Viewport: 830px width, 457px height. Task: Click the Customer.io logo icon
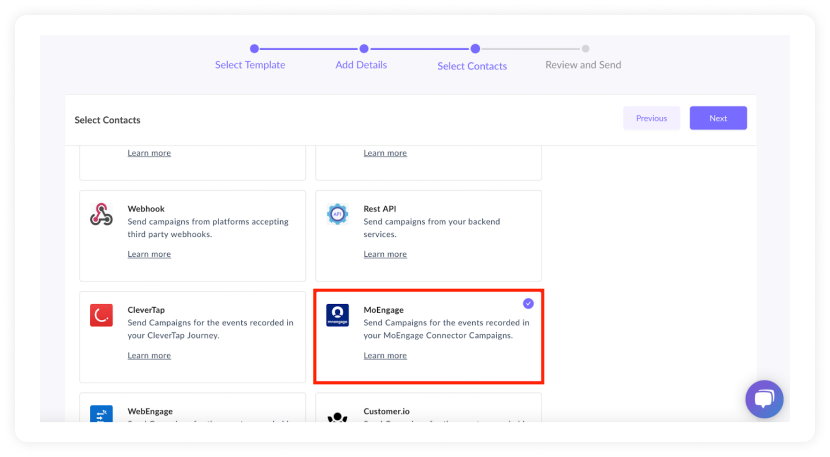click(x=337, y=417)
